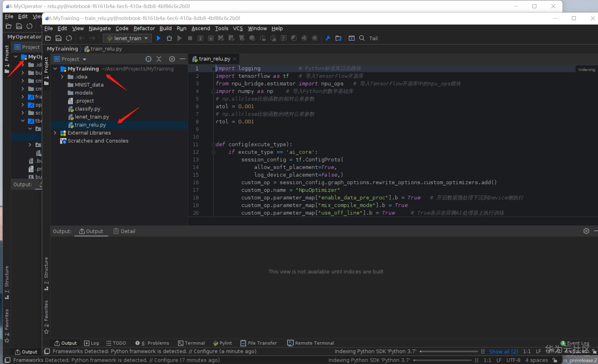Open the Ascend menu
Screen dimensions: 598x364
pos(200,28)
